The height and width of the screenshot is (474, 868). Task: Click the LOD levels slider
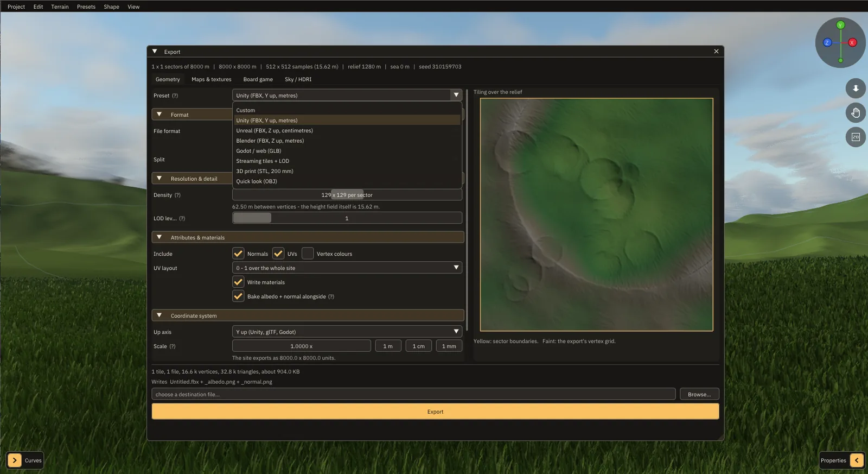pyautogui.click(x=347, y=218)
